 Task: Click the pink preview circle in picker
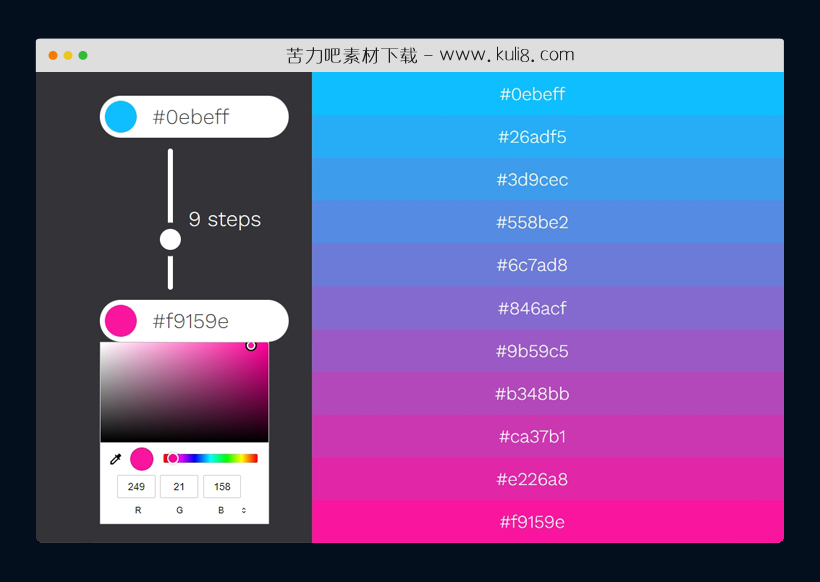point(142,459)
